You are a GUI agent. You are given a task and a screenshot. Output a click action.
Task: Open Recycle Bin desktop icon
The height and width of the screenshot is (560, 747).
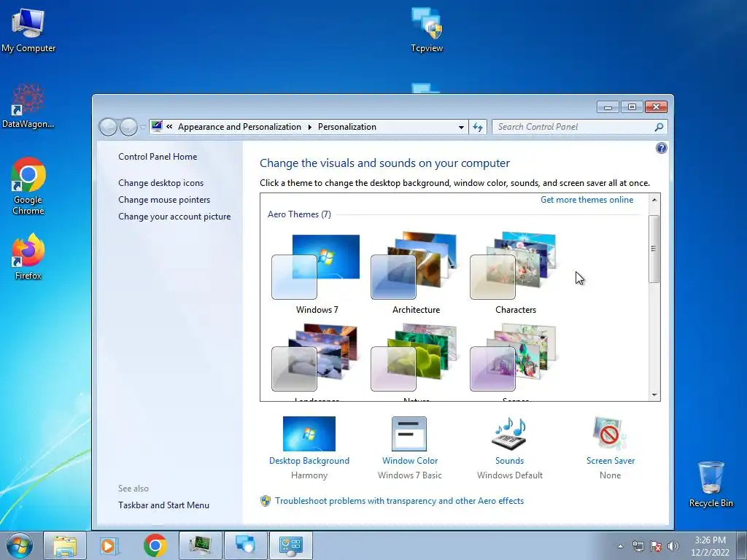click(x=711, y=484)
